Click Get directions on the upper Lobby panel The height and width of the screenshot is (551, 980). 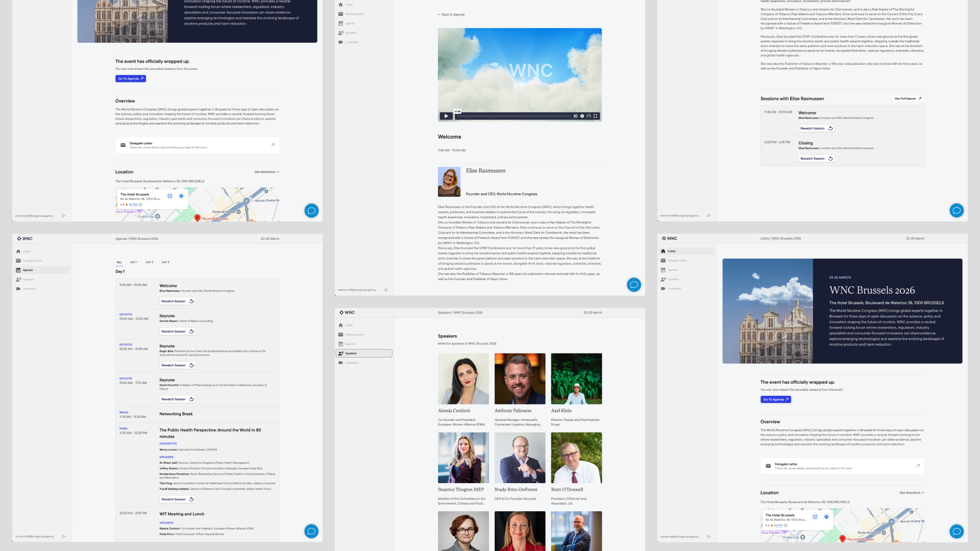(x=267, y=172)
